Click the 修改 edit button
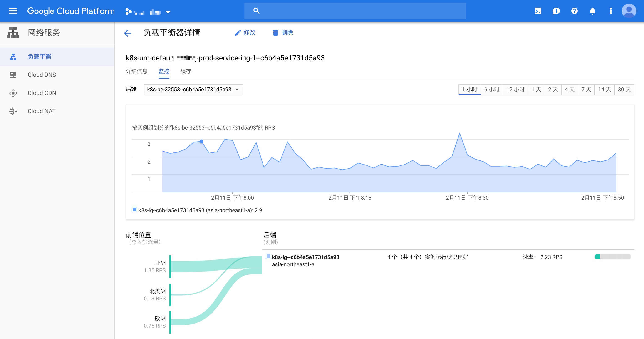The width and height of the screenshot is (644, 339). click(x=245, y=32)
